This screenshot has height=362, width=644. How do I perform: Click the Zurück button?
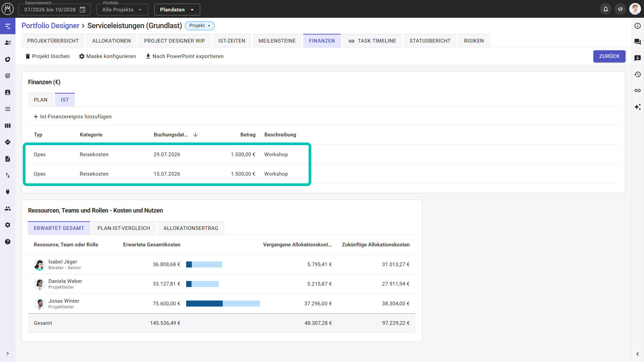(x=609, y=56)
